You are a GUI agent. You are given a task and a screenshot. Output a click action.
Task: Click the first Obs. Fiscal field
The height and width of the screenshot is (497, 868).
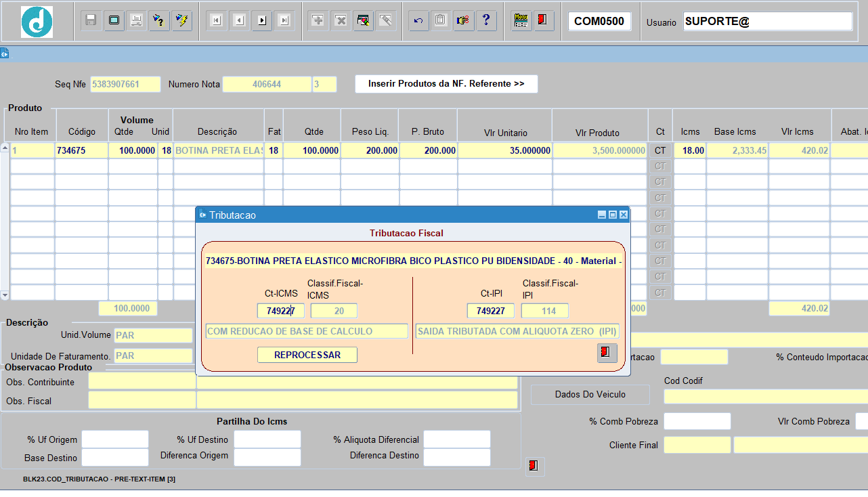142,400
